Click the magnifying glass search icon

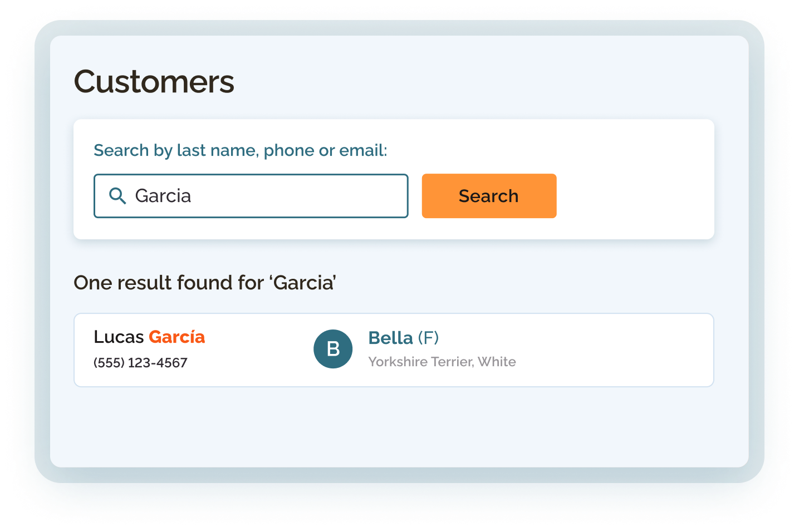coord(117,196)
